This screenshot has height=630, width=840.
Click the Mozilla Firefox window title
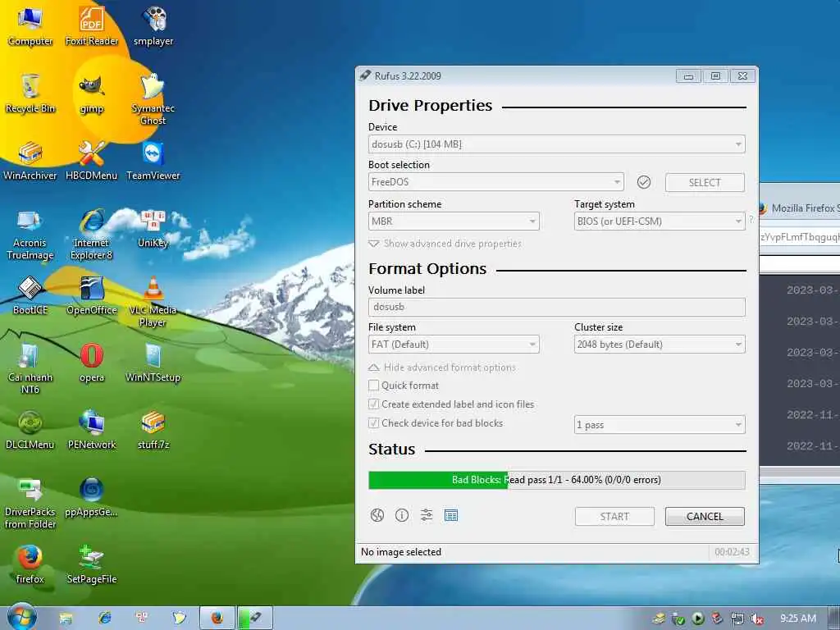click(806, 208)
